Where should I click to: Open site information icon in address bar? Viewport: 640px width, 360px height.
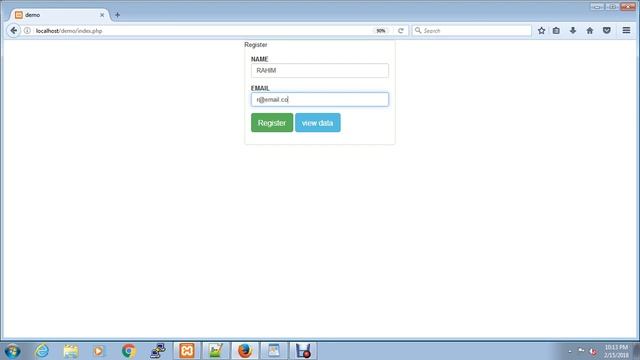click(27, 31)
